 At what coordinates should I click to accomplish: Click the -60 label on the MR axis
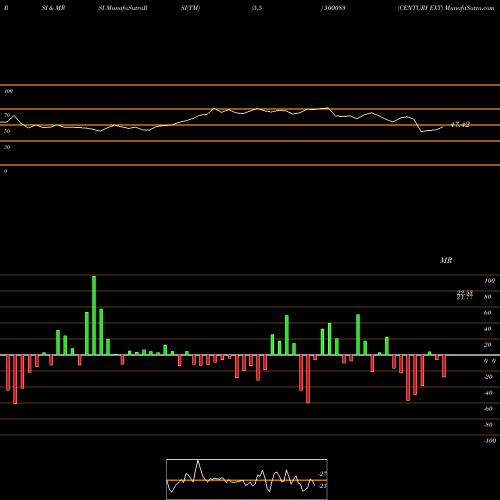click(x=488, y=409)
